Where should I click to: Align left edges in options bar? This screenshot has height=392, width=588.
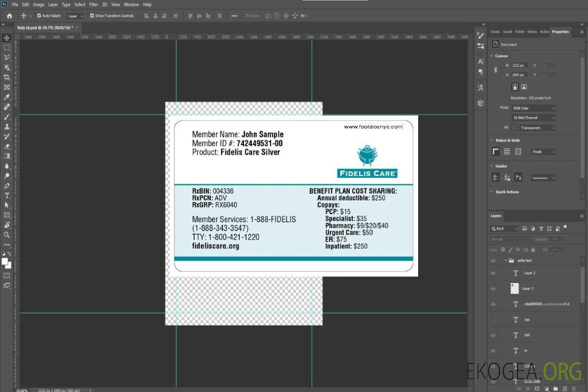tap(146, 16)
